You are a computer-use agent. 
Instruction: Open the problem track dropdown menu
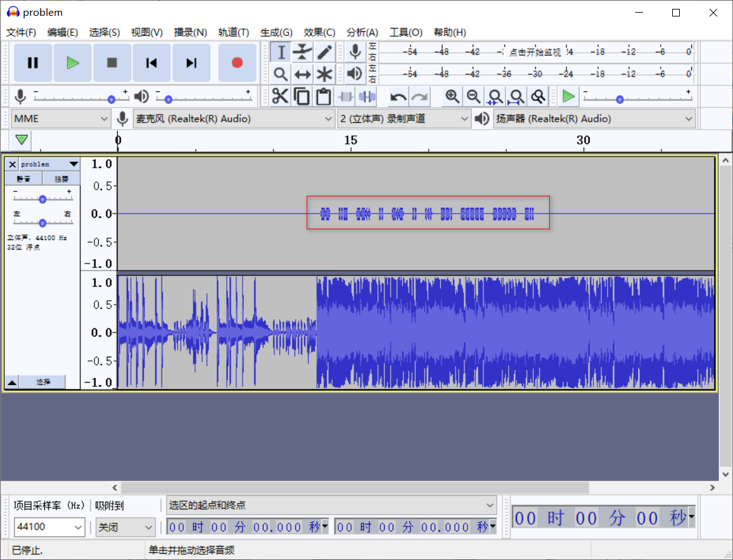(x=49, y=164)
